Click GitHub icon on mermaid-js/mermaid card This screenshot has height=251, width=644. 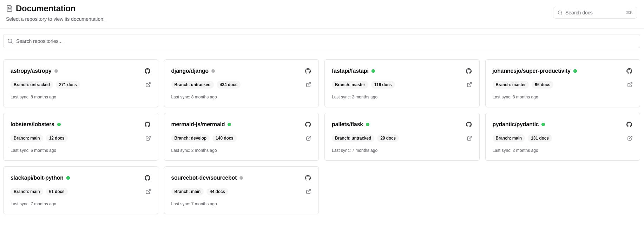pos(308,124)
